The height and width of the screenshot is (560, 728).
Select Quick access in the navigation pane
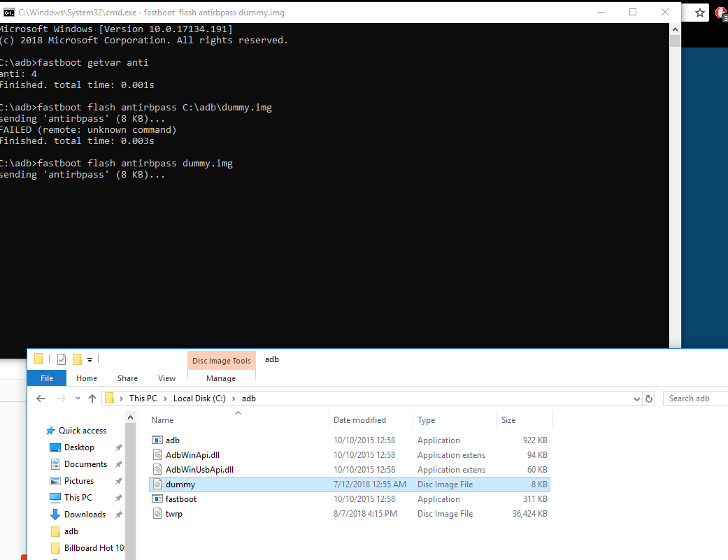pos(83,431)
